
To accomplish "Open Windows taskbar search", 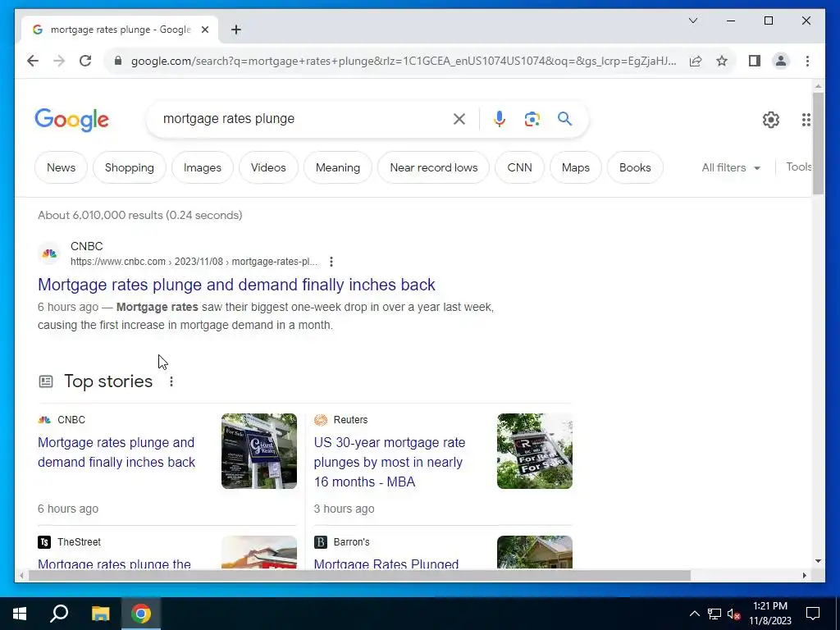I will 59,614.
